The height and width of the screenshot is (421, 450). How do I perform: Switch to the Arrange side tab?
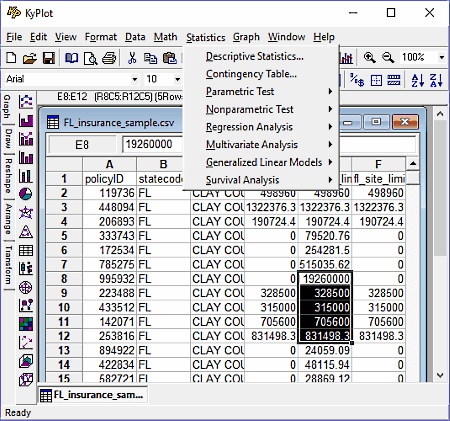(x=8, y=219)
